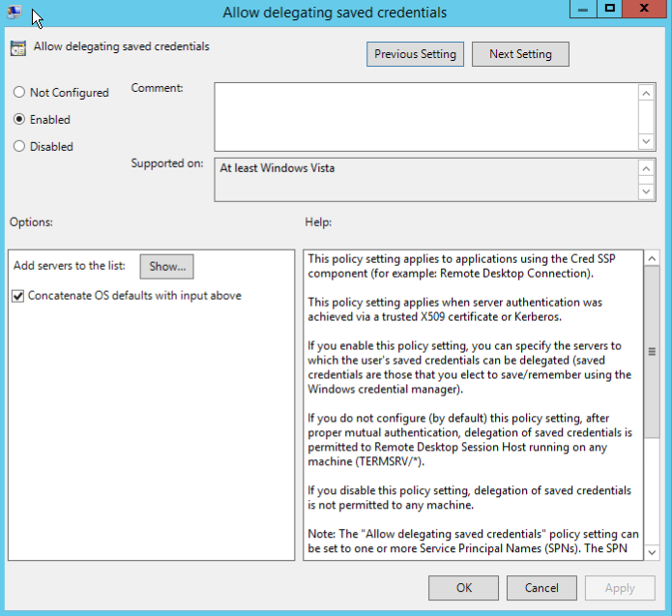
Task: Click Supported on scroll down arrow
Action: pyautogui.click(x=646, y=191)
